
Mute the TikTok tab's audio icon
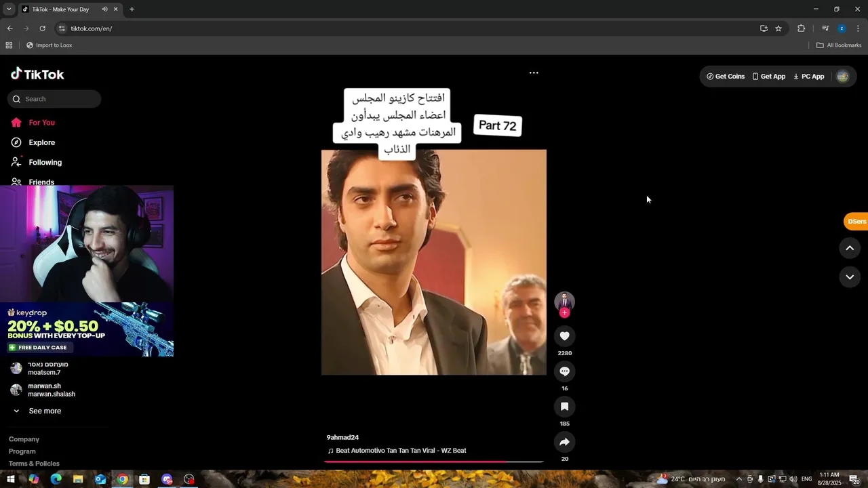click(x=104, y=9)
